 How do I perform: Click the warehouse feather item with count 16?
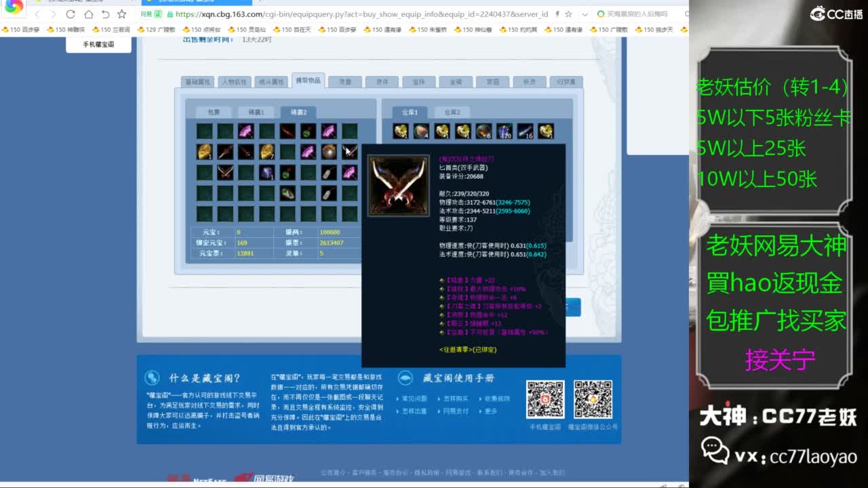(x=526, y=131)
